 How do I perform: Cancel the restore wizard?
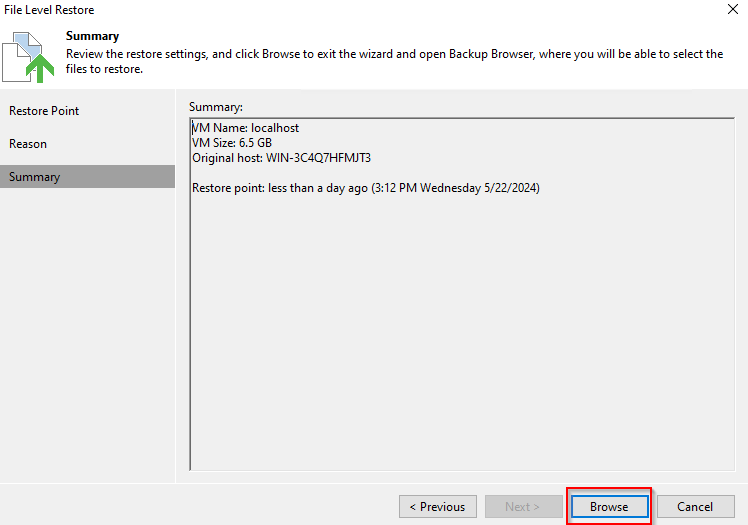[x=694, y=506]
